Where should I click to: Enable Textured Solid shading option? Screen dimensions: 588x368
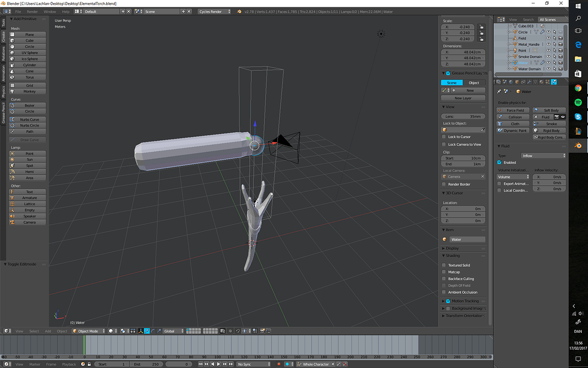click(x=444, y=265)
